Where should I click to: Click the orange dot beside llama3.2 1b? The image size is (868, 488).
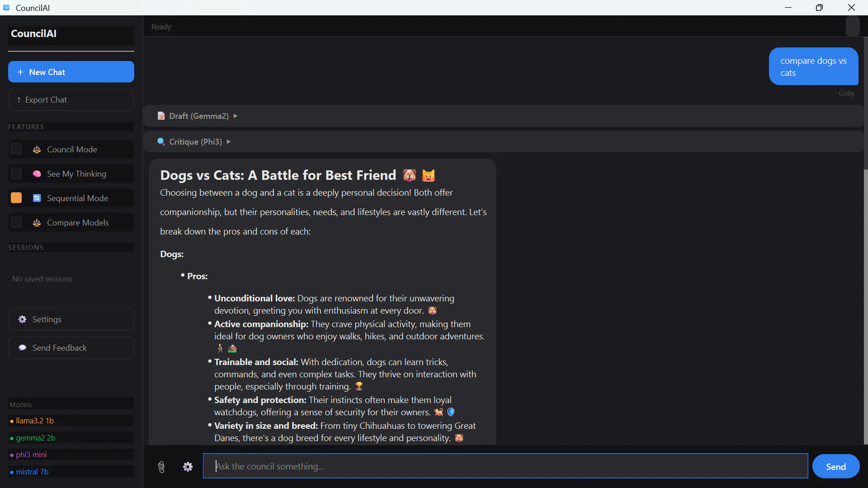click(12, 421)
